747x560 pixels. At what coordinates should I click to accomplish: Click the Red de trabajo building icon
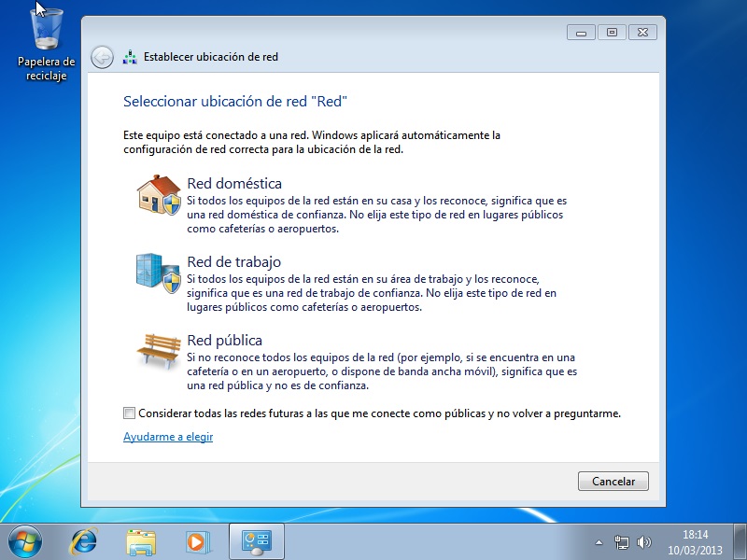pos(159,273)
